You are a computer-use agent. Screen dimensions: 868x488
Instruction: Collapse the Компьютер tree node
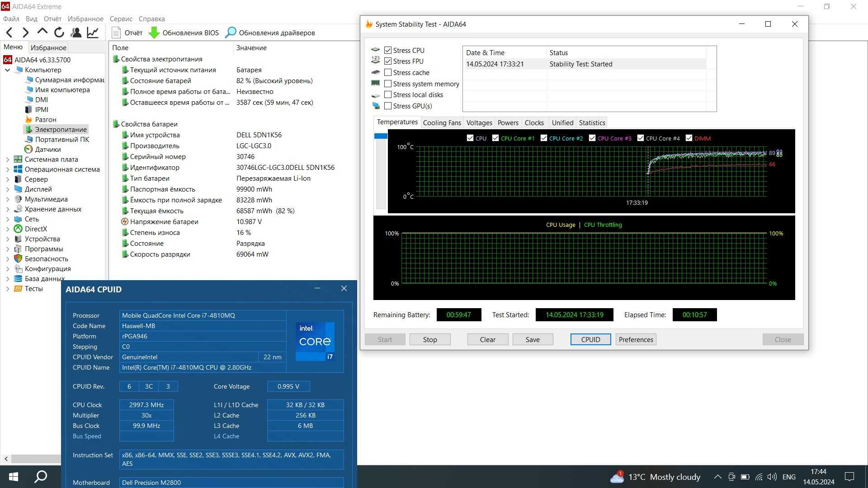[8, 70]
